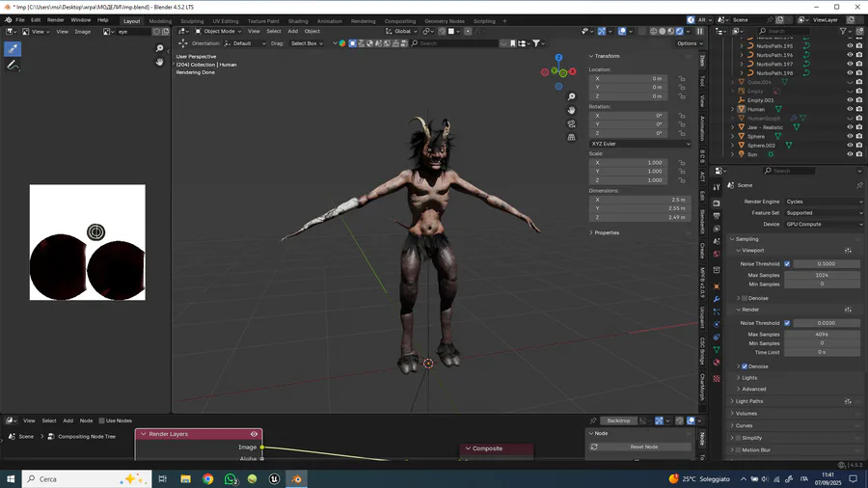The width and height of the screenshot is (868, 488).
Task: Open File Explorer from the taskbar
Action: point(185,479)
